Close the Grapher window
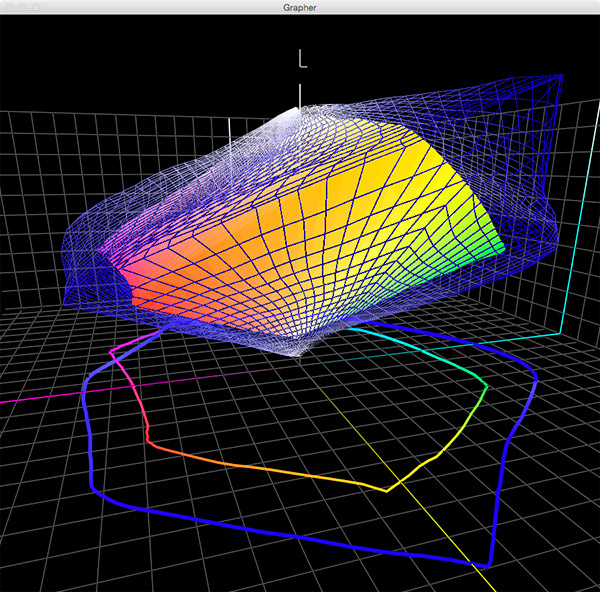 [x=8, y=7]
